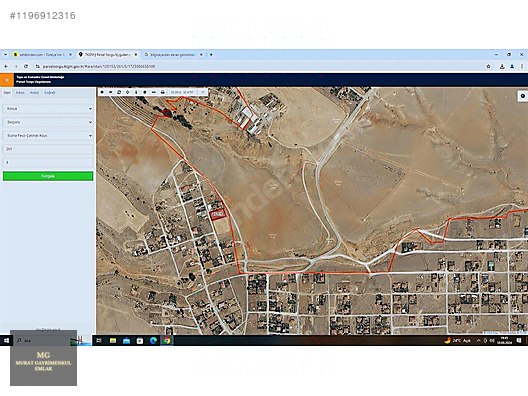The image size is (528, 396).
Task: Click the block number input field
Action: (48, 149)
